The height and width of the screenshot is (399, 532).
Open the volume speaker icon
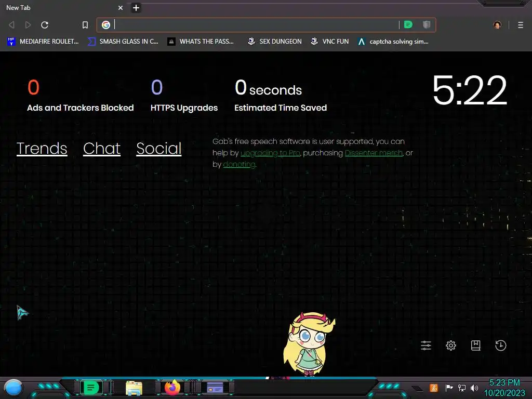474,388
